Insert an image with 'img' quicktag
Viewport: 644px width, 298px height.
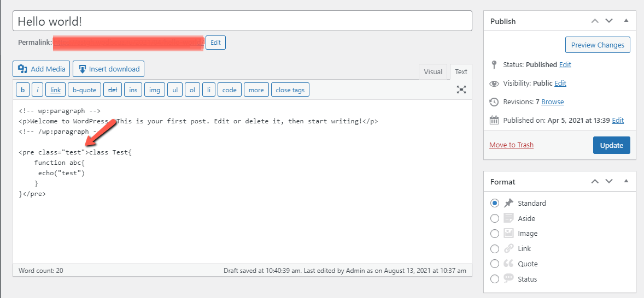(155, 90)
